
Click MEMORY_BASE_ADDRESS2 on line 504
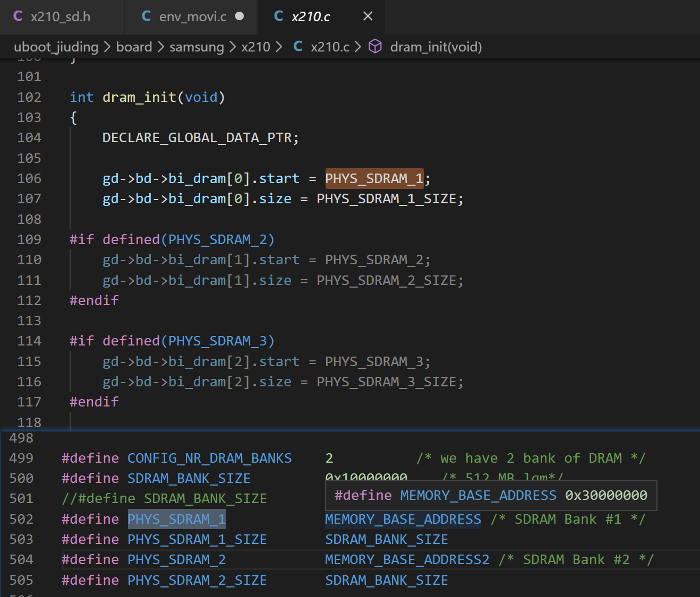coord(407,559)
